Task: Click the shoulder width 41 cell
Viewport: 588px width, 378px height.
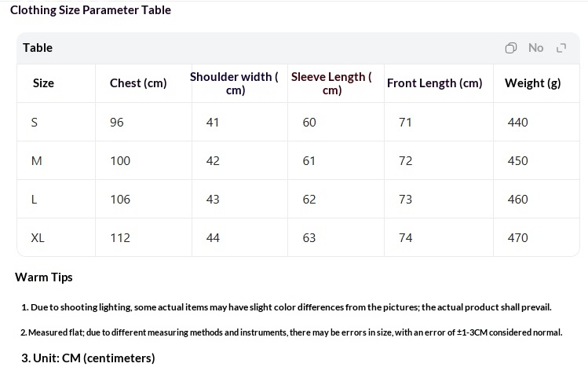Action: pos(239,122)
